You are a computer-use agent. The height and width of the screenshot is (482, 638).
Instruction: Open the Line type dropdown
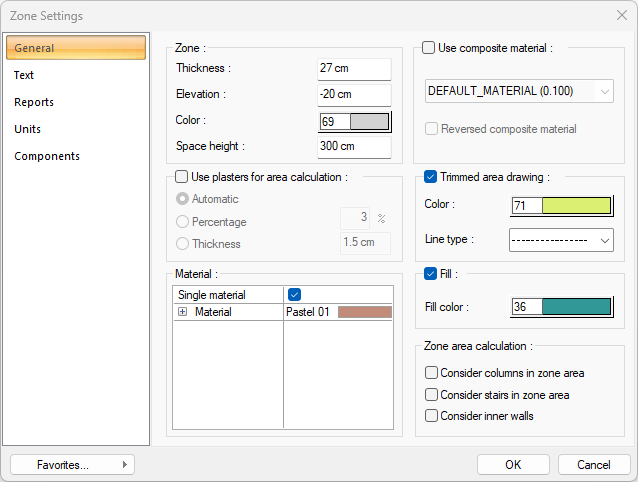coord(560,241)
